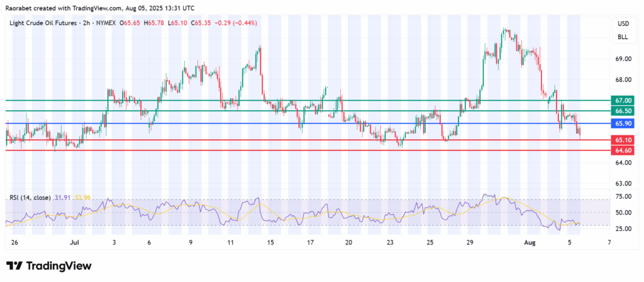Click the green 67.00 price label
The height and width of the screenshot is (282, 644).
click(623, 100)
